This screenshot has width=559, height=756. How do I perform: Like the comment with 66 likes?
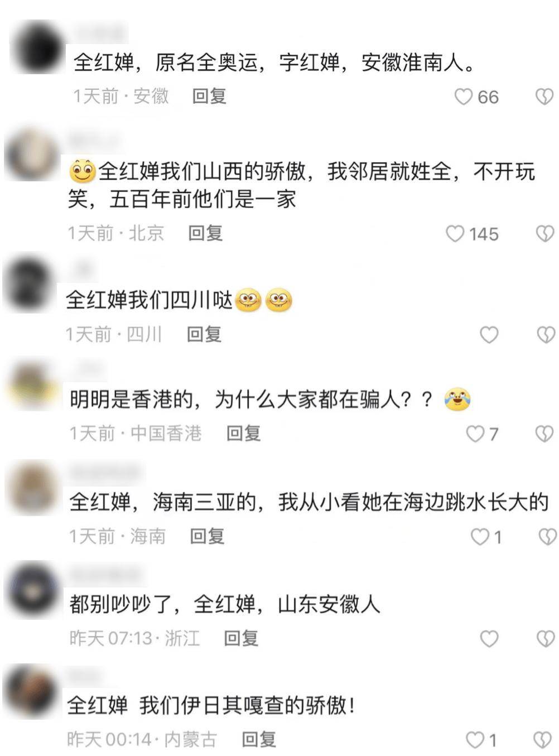[464, 97]
